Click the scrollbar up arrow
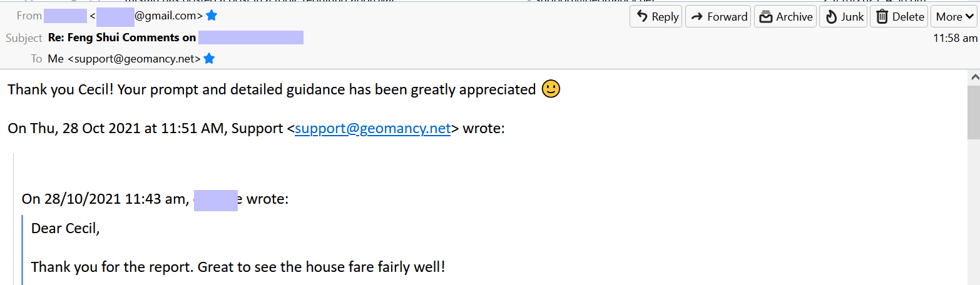 pos(974,77)
